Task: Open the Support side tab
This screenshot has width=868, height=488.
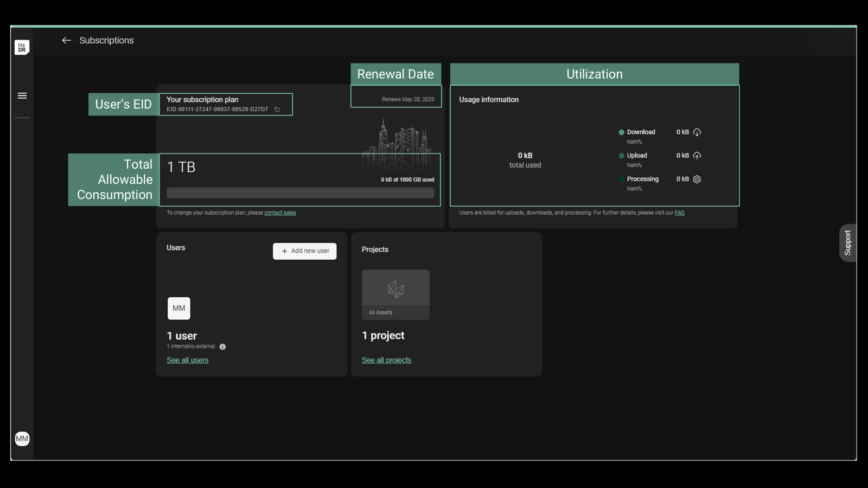Action: coord(847,243)
